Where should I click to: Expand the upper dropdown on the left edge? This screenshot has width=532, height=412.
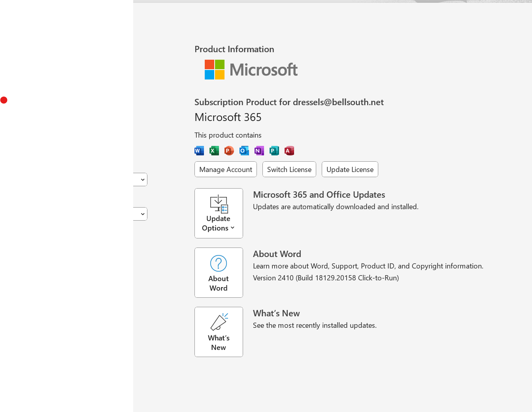[140, 180]
